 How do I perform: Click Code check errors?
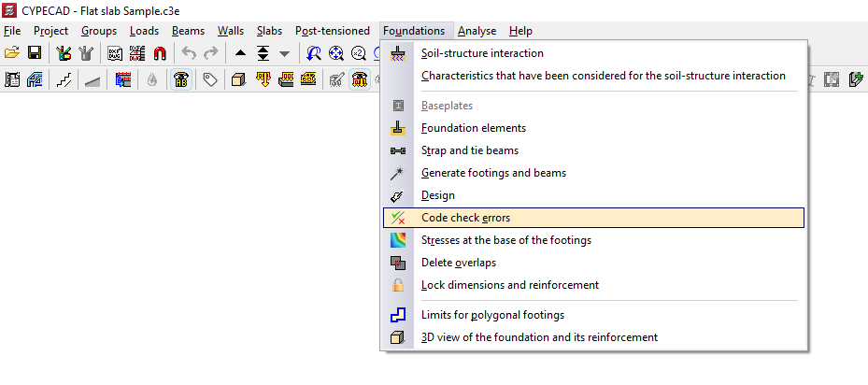tap(593, 218)
